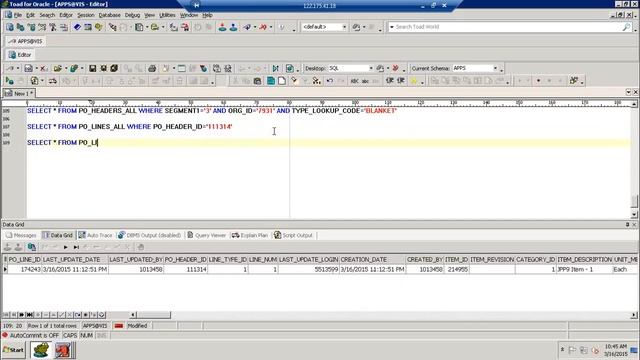Switch to the Messages tab
The height and width of the screenshot is (360, 640).
[x=21, y=235]
